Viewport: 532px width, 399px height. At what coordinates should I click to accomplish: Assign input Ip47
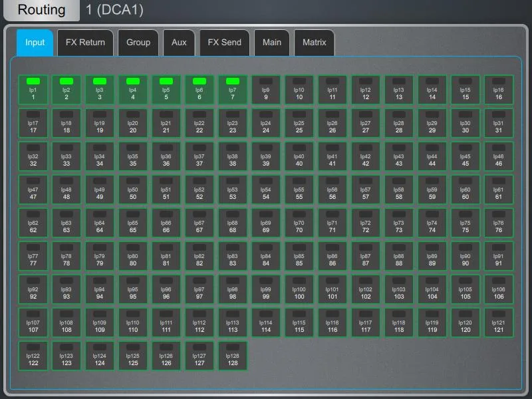(x=33, y=190)
